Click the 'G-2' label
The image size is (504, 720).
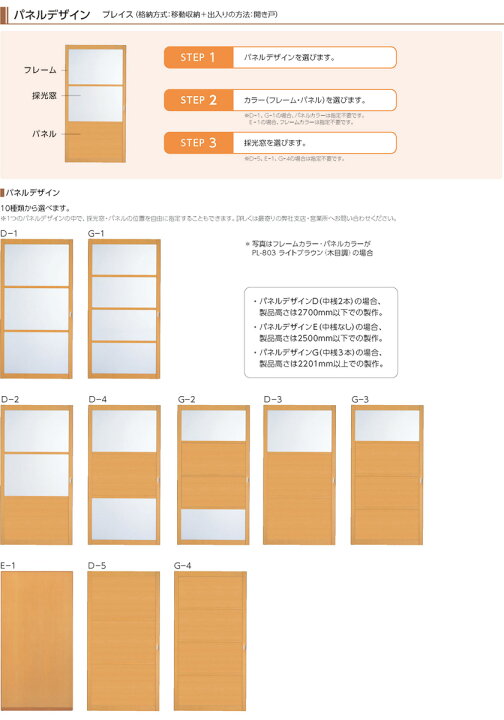(187, 399)
